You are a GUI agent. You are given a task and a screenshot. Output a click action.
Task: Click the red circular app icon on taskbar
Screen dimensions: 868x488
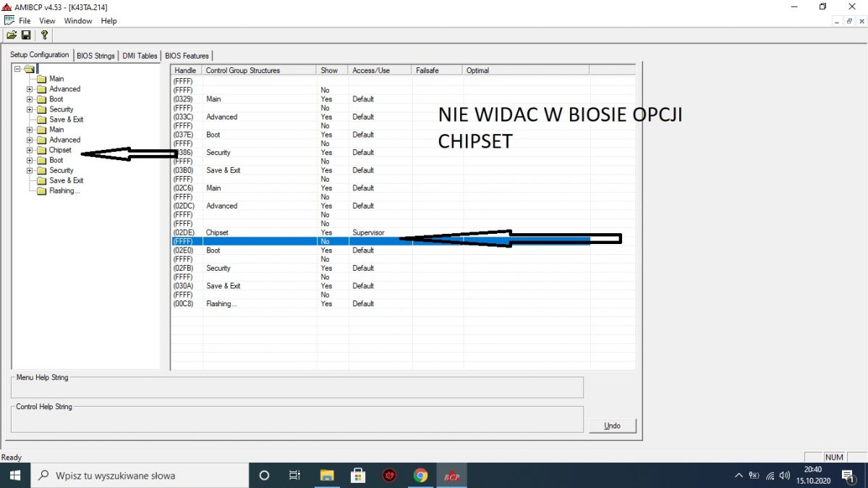click(389, 476)
